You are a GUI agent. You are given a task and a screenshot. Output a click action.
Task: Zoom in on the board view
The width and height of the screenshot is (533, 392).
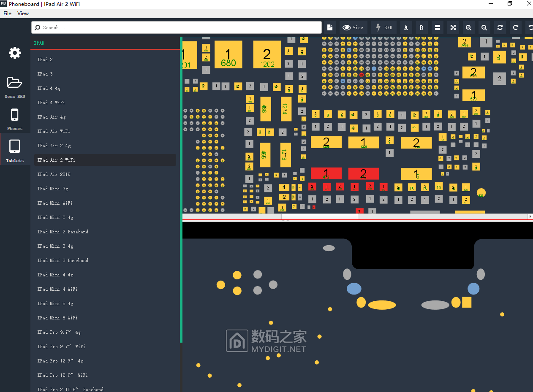[468, 27]
